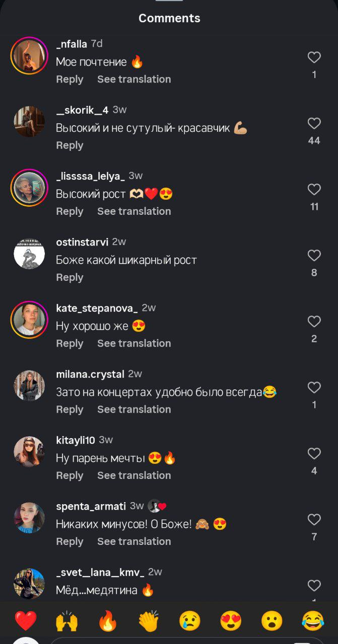Choose the clapping hands emoji
The image size is (338, 644).
point(149,621)
